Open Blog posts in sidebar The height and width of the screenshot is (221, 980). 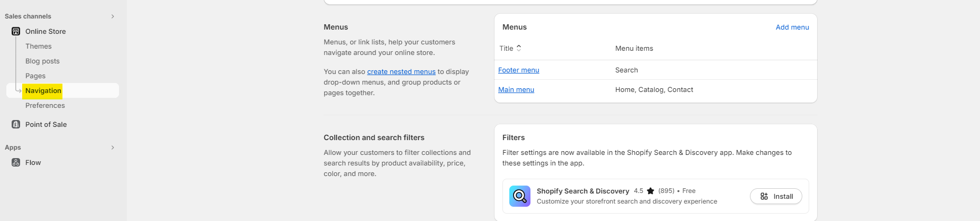[x=42, y=61]
